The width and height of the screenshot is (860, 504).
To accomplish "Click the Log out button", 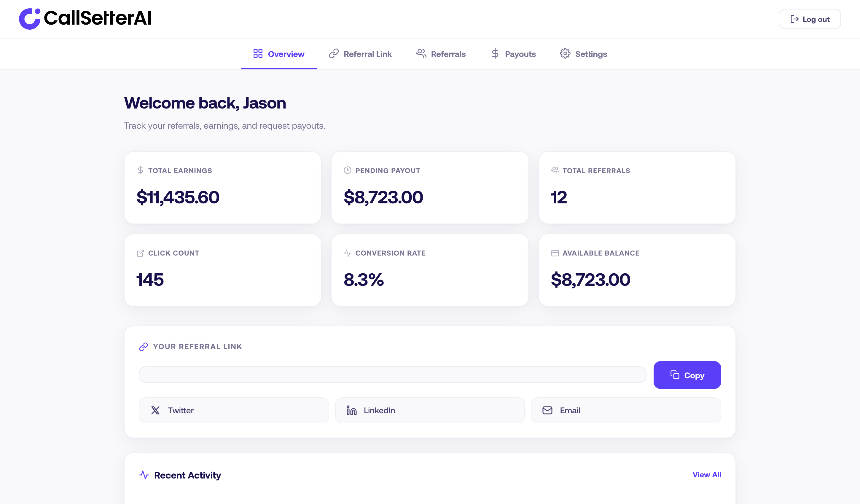I will [810, 19].
